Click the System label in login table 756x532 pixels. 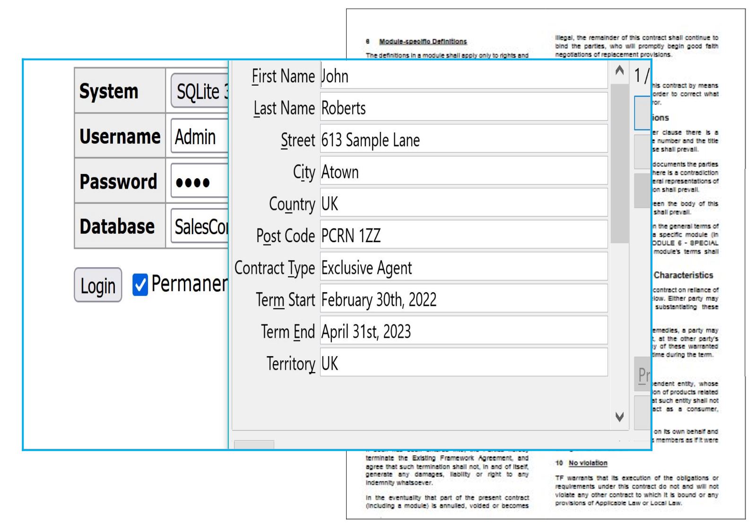(109, 91)
